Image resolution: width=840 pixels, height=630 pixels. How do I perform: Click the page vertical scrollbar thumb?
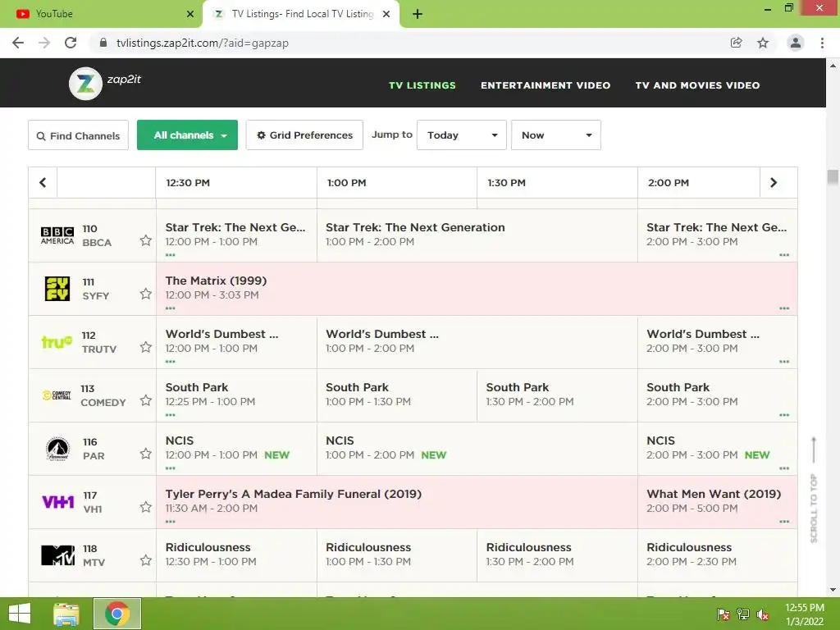point(833,177)
